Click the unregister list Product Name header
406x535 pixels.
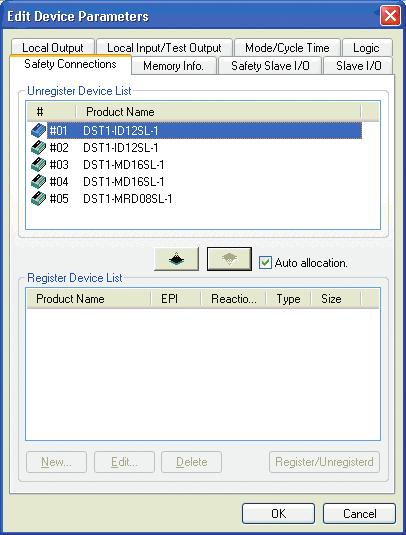coord(218,112)
